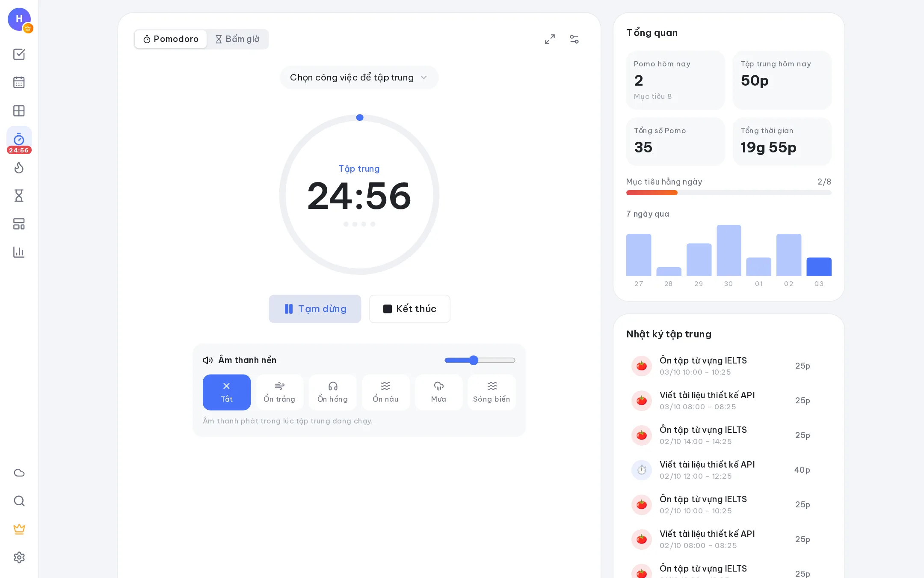The image size is (924, 578).
Task: Open the calendar view icon in sidebar
Action: pos(19,82)
